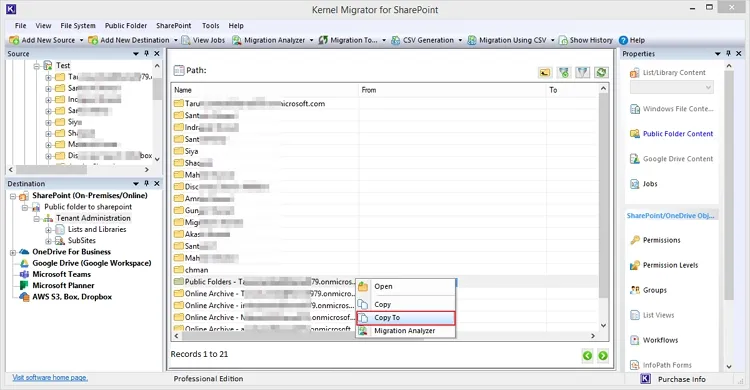Open the Migration To dropdown arrow

point(384,40)
